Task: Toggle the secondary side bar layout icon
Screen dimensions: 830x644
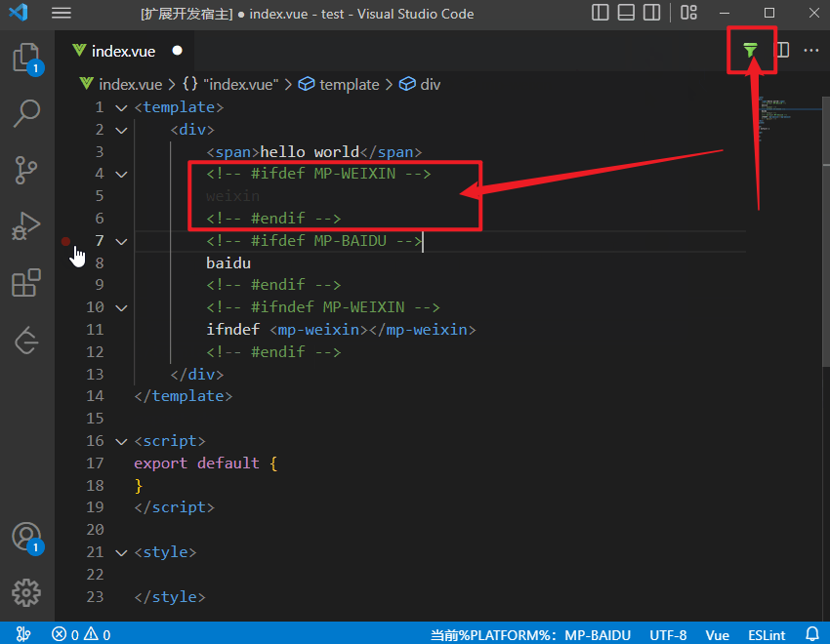Action: point(651,13)
